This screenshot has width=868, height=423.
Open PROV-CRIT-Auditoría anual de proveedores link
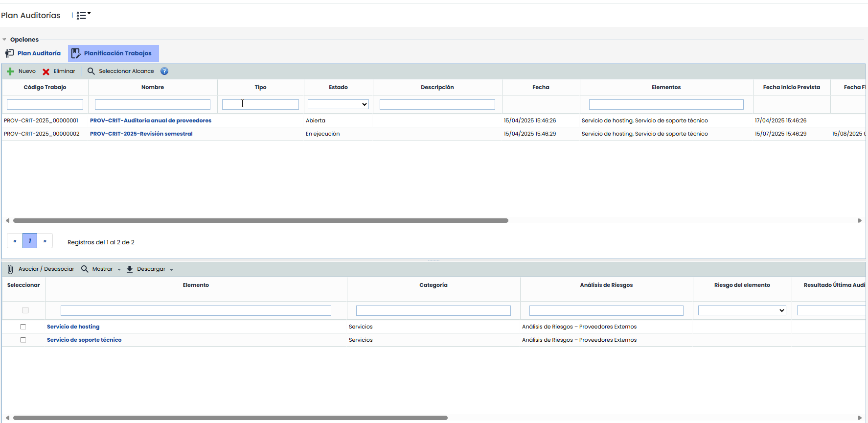click(x=151, y=120)
